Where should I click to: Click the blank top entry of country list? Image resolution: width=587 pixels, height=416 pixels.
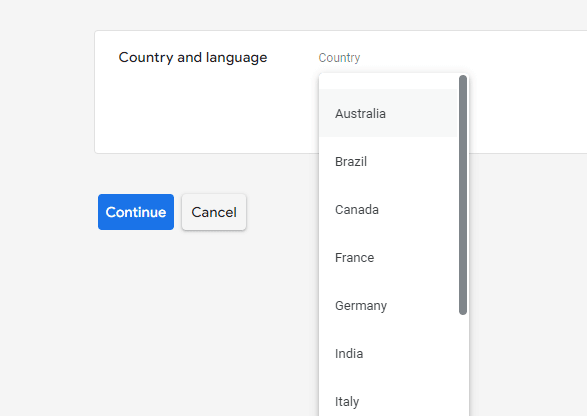[x=388, y=81]
